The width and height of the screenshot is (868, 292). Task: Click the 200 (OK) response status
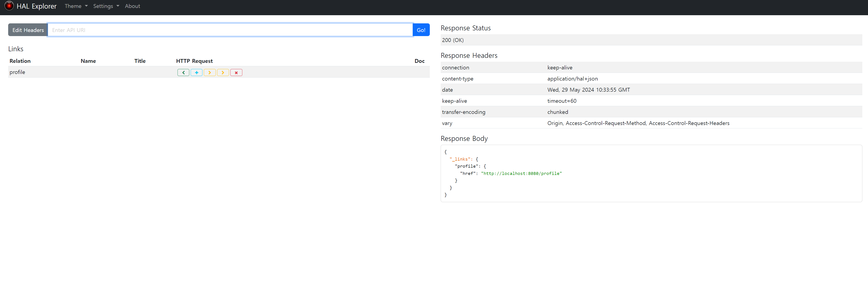[x=452, y=40]
